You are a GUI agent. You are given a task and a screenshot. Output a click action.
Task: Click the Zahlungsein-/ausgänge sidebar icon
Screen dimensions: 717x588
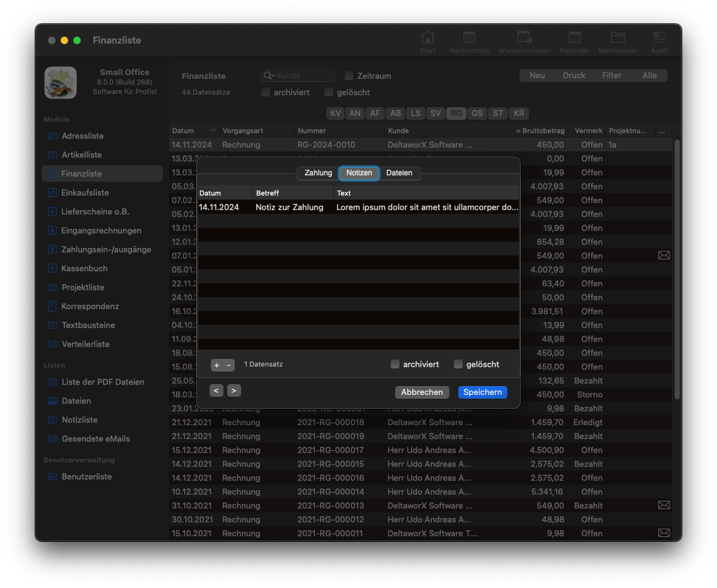(x=52, y=250)
